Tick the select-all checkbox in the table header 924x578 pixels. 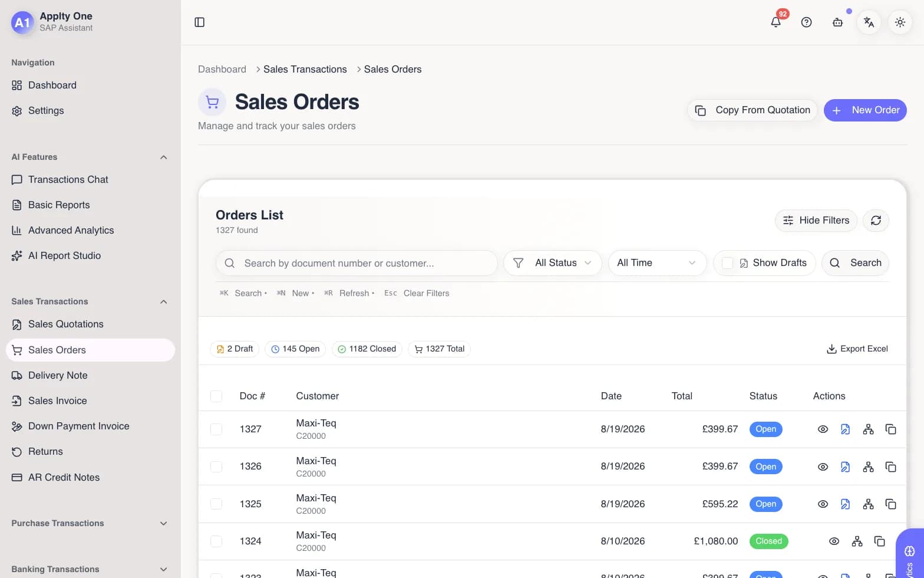[x=216, y=396]
